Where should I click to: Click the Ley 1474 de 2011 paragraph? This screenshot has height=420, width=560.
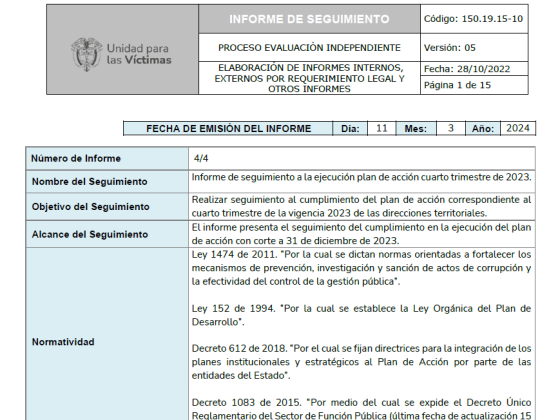pos(361,268)
